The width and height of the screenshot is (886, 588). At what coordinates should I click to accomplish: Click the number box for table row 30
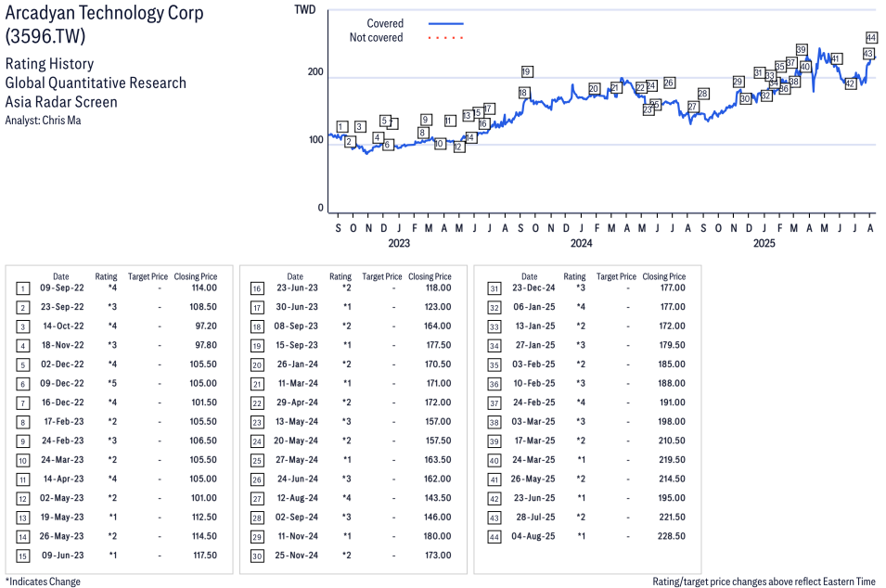(x=257, y=556)
